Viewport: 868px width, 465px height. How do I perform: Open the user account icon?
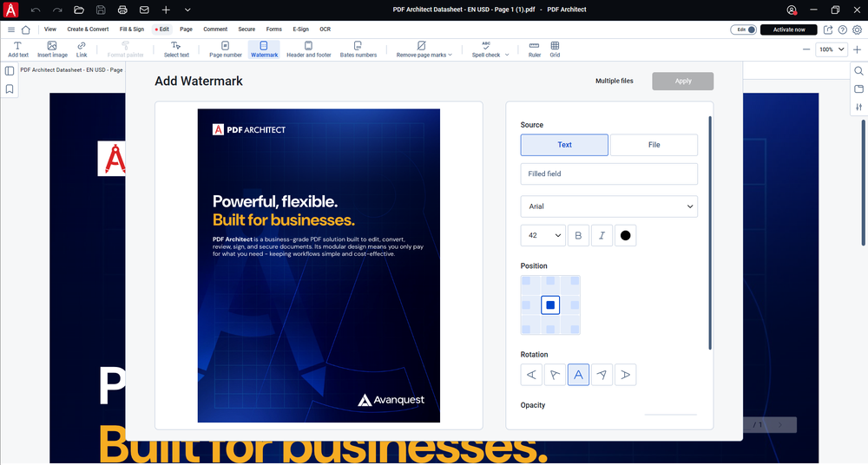point(792,10)
